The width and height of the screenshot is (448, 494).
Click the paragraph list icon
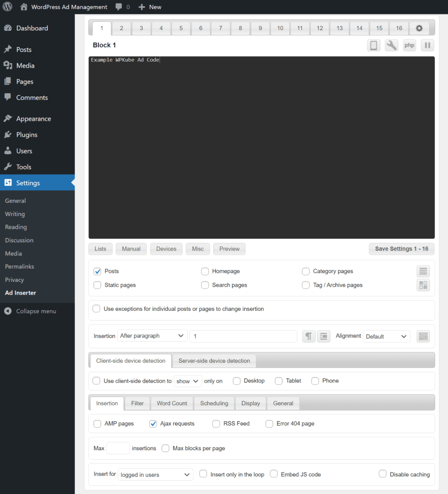click(324, 336)
